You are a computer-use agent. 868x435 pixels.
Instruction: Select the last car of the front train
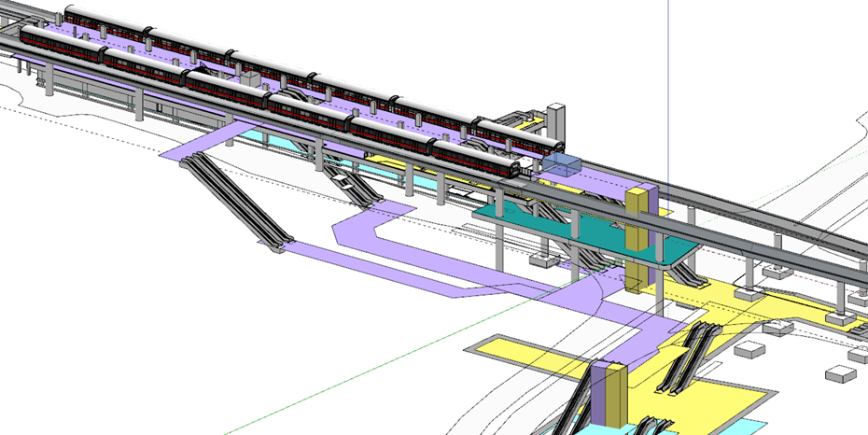475,160
